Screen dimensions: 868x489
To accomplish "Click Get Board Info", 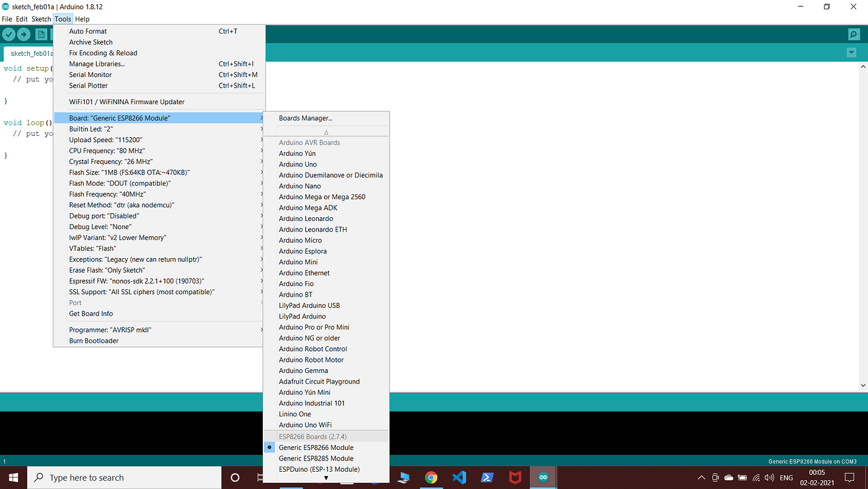I will 159,313.
